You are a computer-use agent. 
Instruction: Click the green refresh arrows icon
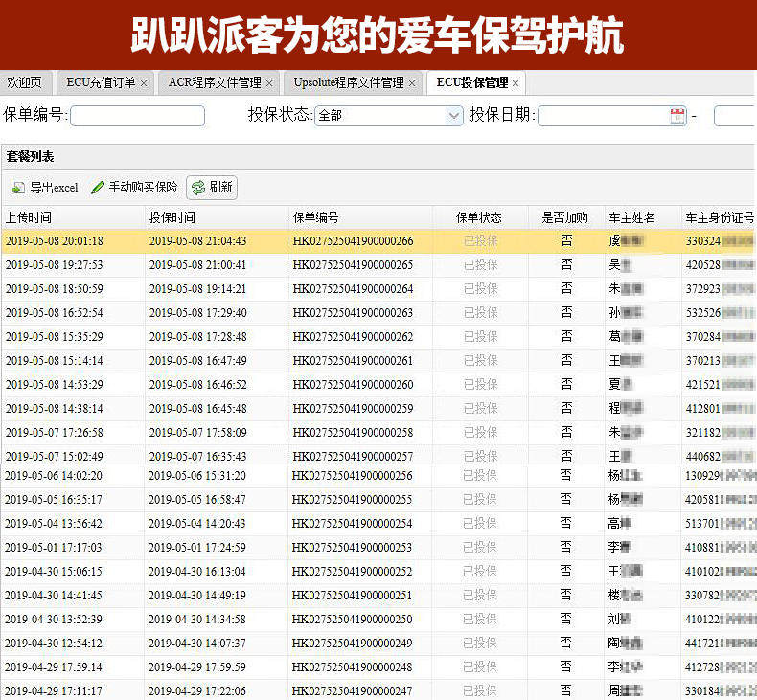click(x=198, y=188)
